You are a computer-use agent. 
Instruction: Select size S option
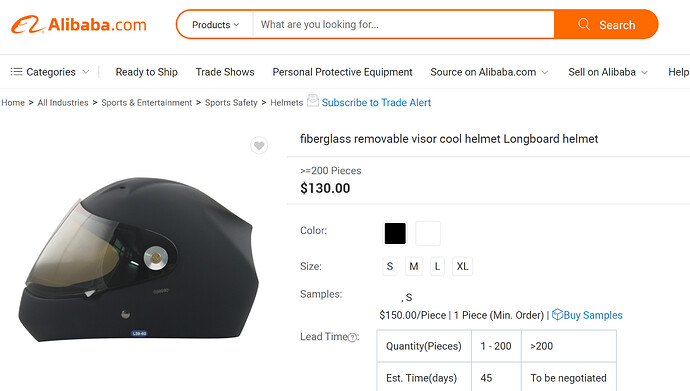click(389, 266)
